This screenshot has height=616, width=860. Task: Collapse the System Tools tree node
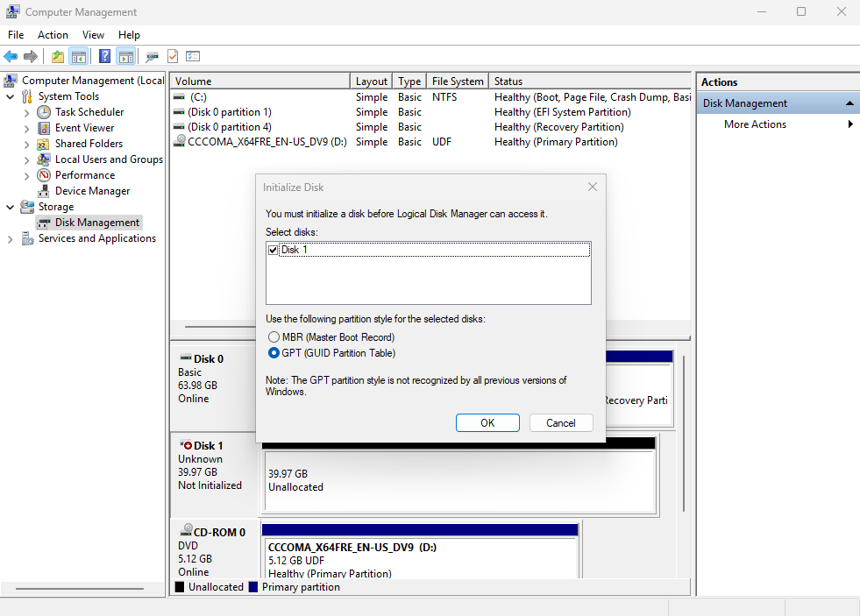click(11, 96)
